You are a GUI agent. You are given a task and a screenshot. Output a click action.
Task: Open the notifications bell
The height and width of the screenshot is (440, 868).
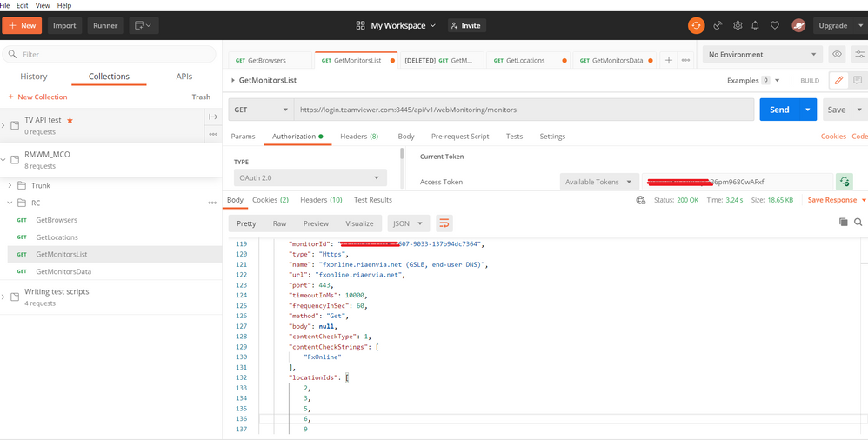pyautogui.click(x=755, y=25)
